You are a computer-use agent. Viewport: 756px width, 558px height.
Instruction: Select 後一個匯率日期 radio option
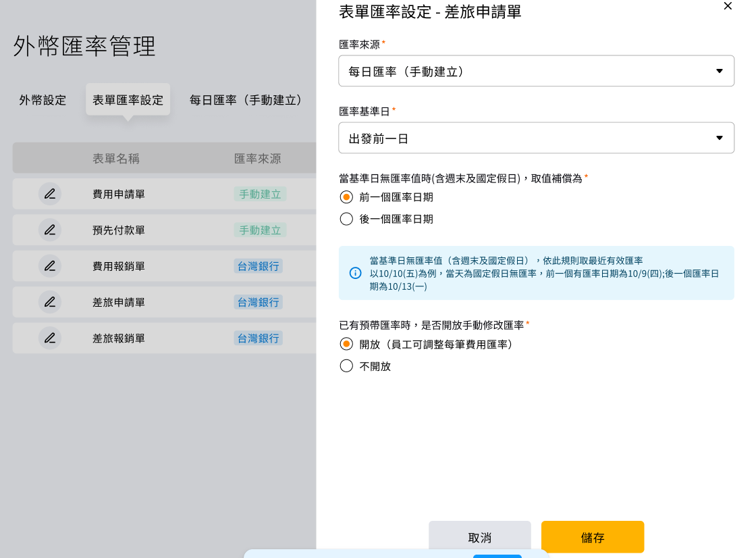346,219
